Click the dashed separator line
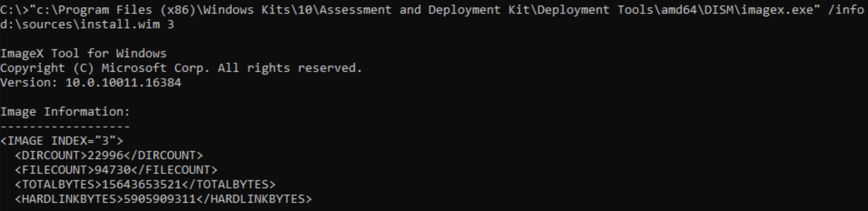The image size is (868, 211). click(x=65, y=126)
